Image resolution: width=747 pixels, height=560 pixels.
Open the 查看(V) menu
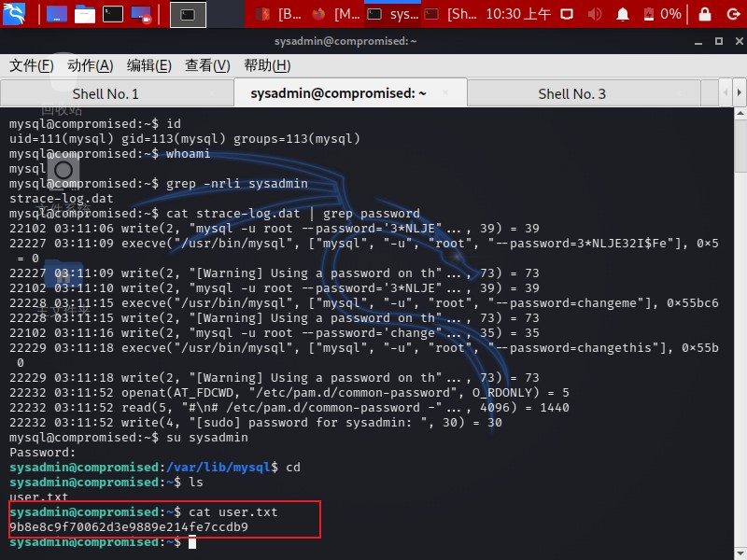[x=207, y=65]
